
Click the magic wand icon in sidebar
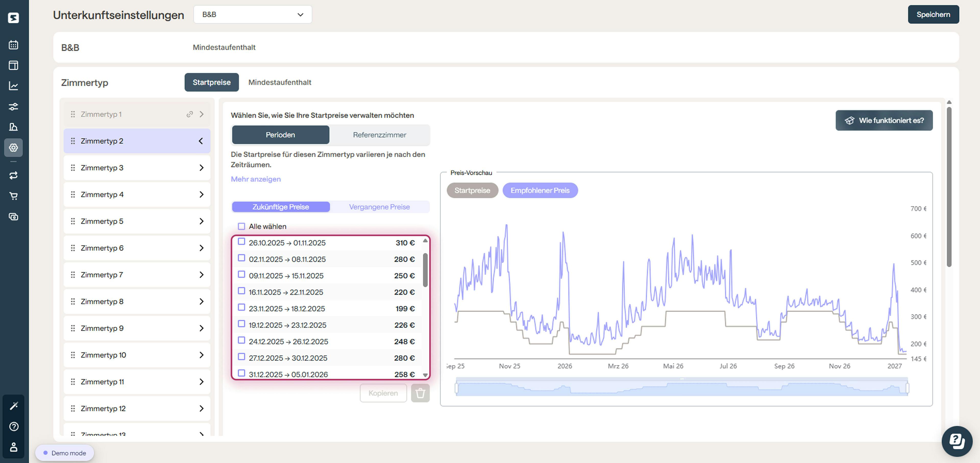pos(13,406)
